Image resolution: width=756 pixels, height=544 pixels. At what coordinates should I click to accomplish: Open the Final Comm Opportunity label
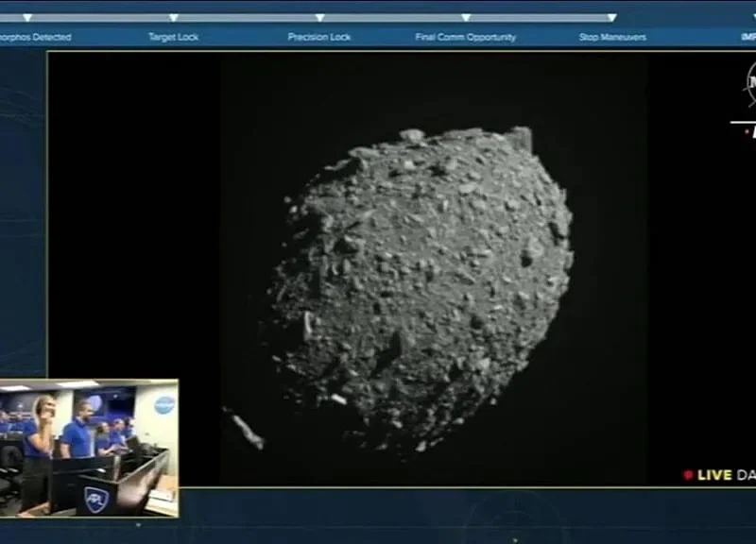[x=466, y=37]
